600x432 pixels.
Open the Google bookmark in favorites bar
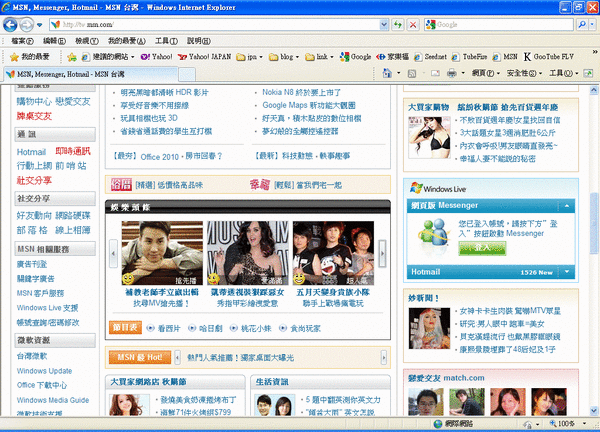(355, 57)
